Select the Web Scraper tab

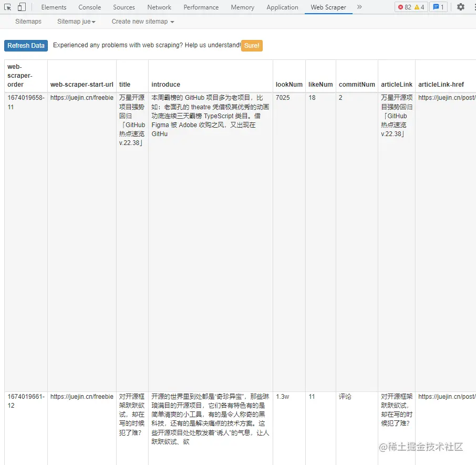[x=328, y=7]
